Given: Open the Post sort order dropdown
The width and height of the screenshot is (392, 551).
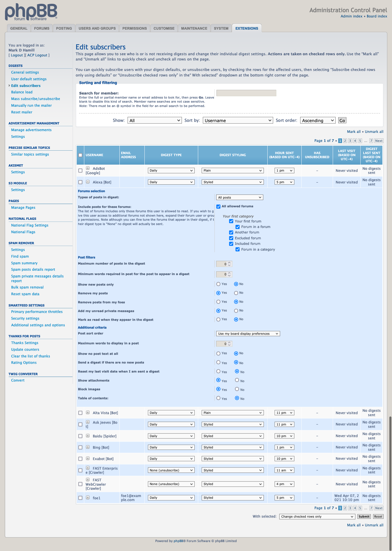Looking at the screenshot, I should click(x=248, y=334).
